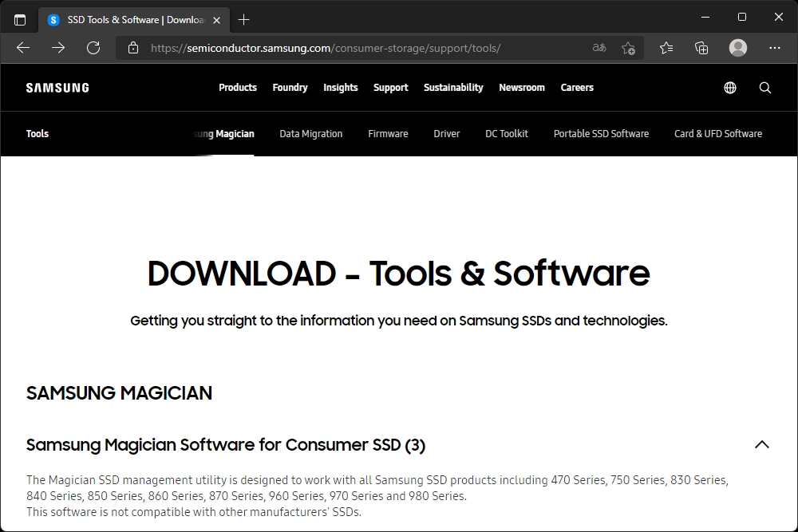This screenshot has height=532, width=798.
Task: Open the Insights menu
Action: (x=341, y=88)
